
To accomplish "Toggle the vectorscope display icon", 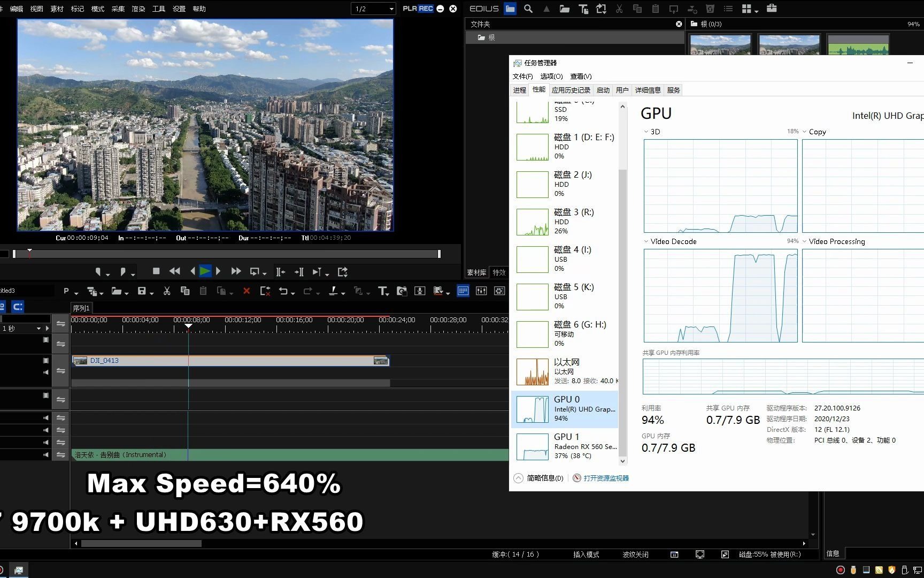I will [499, 291].
